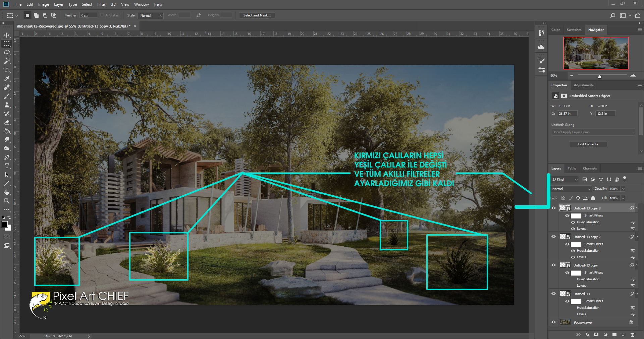Click the Select and Mask button

257,15
